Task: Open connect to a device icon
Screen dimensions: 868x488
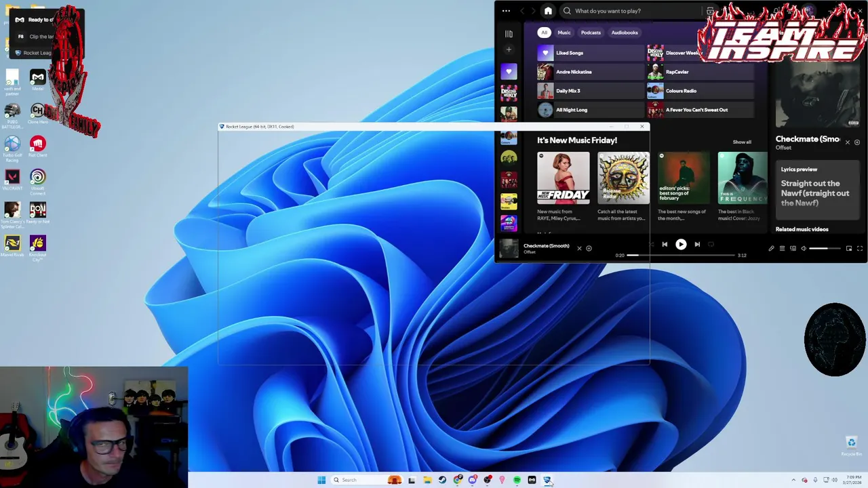Action: (x=793, y=249)
